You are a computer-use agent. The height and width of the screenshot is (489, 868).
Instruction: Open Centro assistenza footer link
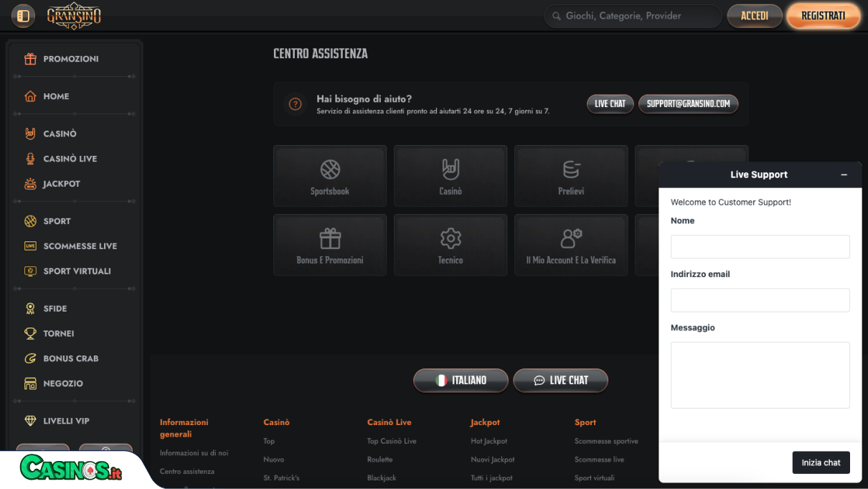pyautogui.click(x=187, y=472)
